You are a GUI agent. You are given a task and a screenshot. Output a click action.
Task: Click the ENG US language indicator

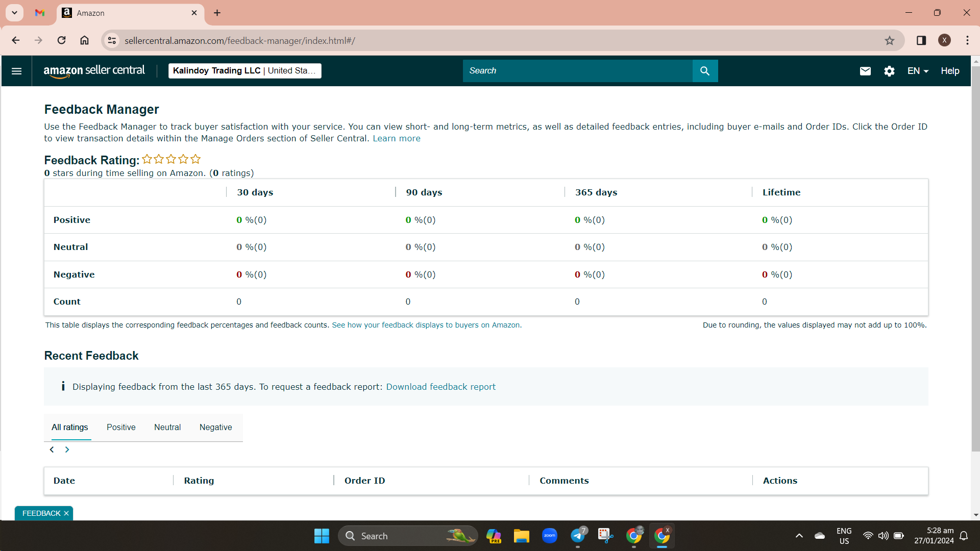[844, 536]
